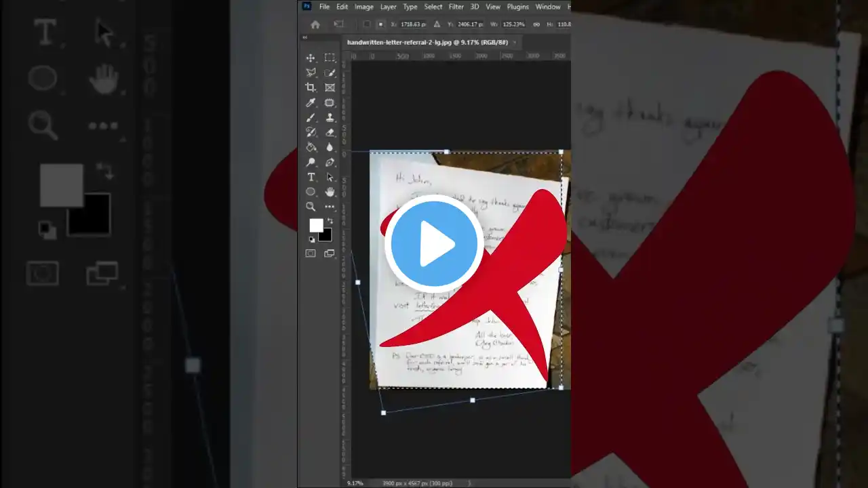Select the Eraser tool
Screen dimensions: 868x488
(x=330, y=132)
